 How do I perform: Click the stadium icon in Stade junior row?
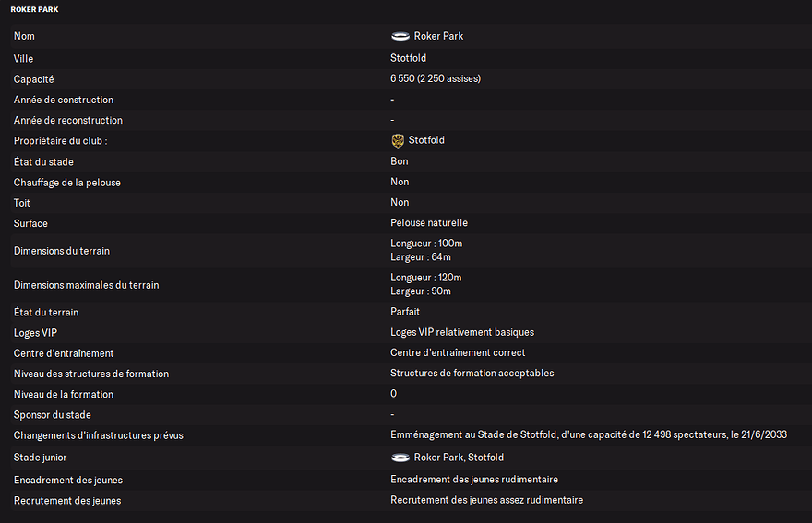coord(400,458)
